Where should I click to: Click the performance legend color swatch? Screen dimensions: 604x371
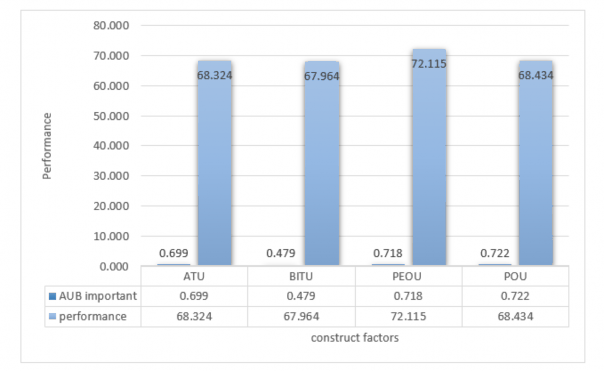click(x=52, y=316)
